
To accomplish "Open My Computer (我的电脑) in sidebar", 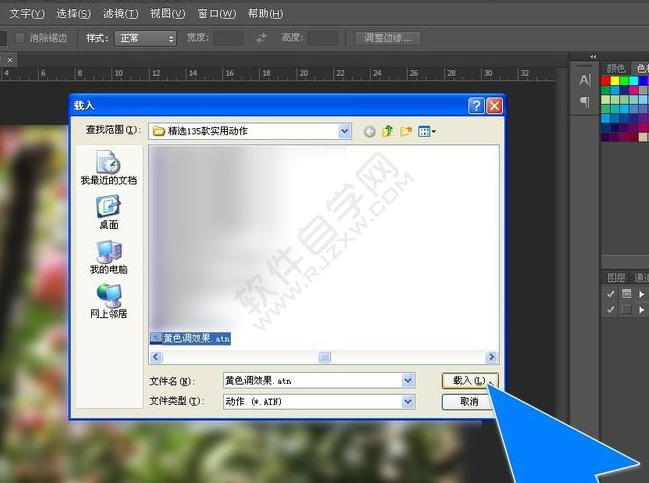I will coord(108,257).
